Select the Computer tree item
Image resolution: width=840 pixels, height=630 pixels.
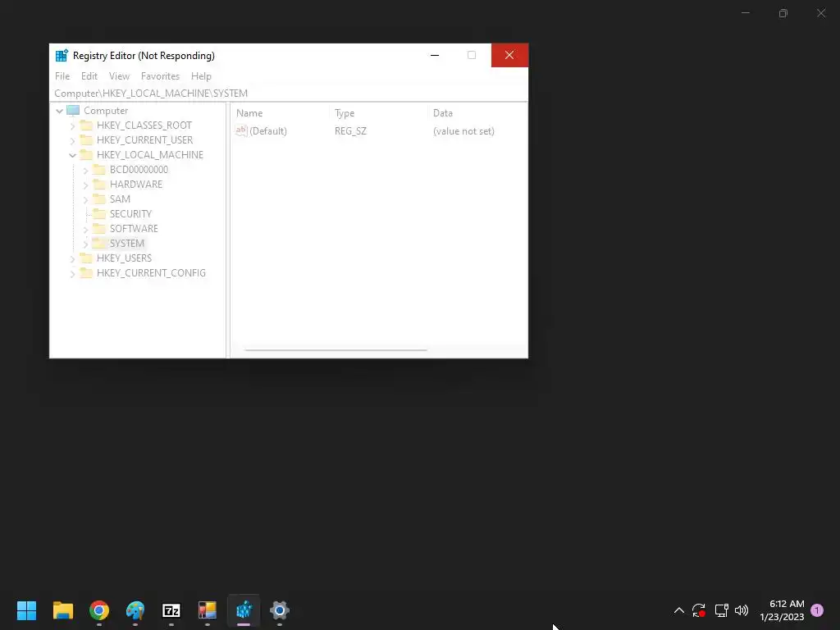[106, 111]
